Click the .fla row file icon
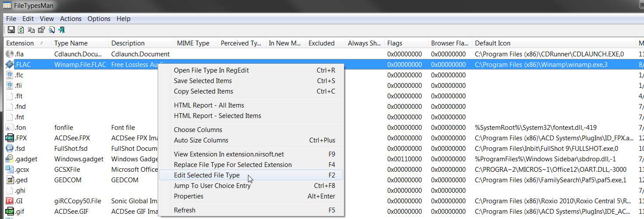The image size is (644, 219). pos(10,54)
